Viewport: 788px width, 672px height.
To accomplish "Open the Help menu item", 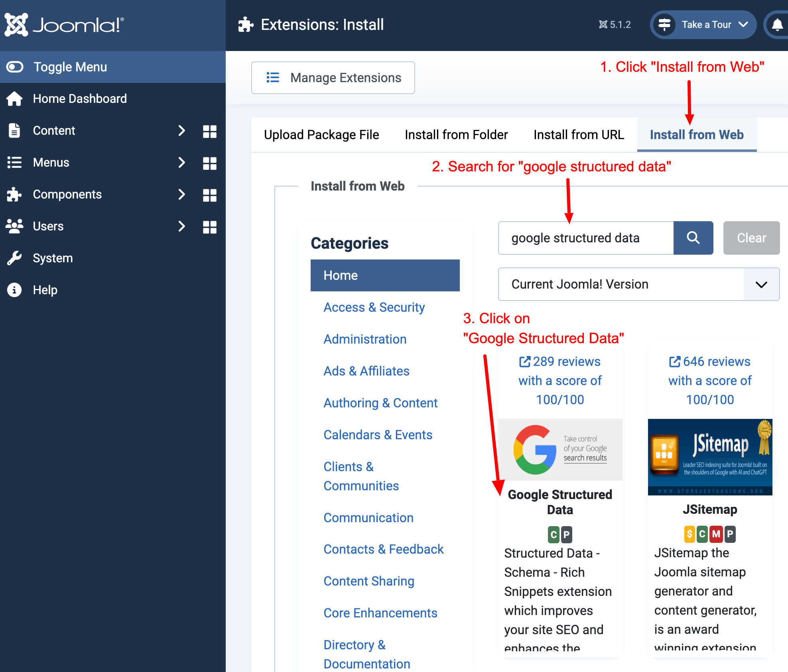I will (45, 290).
